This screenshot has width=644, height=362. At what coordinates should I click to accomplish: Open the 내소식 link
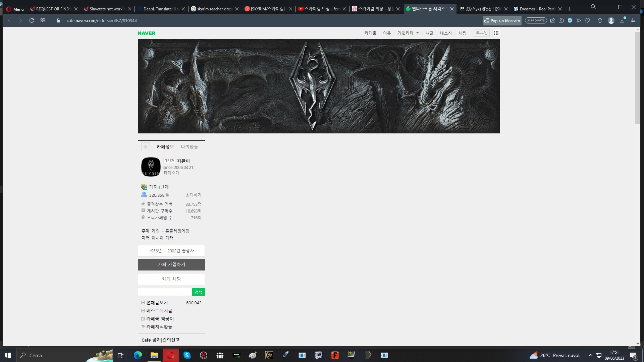pos(446,33)
